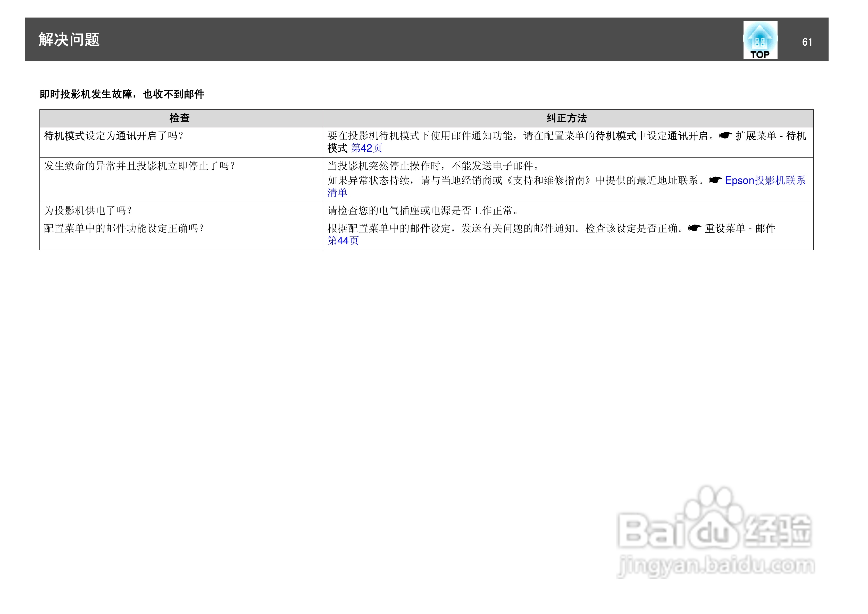
Task: Click the 配置菜单中的邮件功能设定正确吗 cell
Action: (124, 228)
